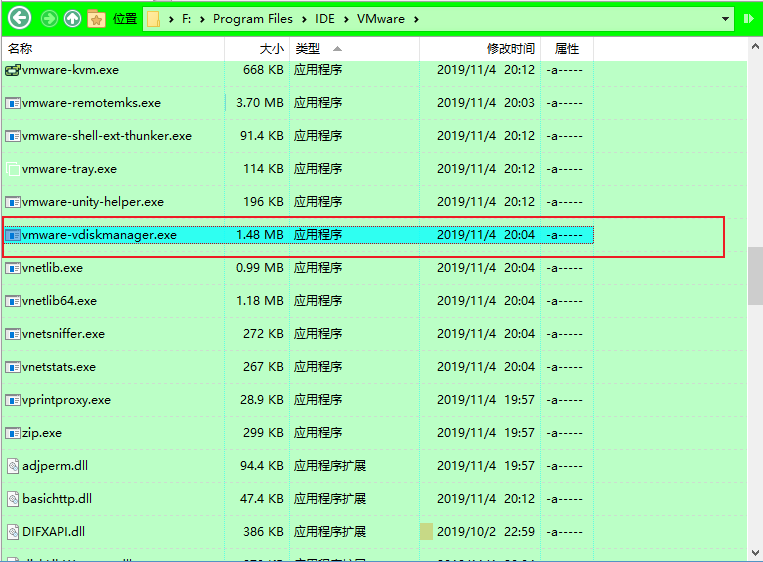Select file name vmware-tray.exe
The height and width of the screenshot is (562, 763).
69,169
